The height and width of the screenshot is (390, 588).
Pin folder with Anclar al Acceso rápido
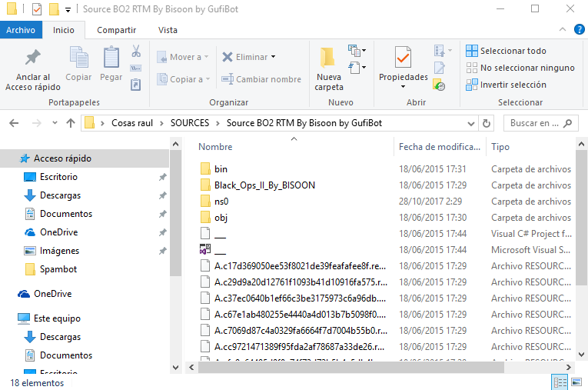coord(32,70)
